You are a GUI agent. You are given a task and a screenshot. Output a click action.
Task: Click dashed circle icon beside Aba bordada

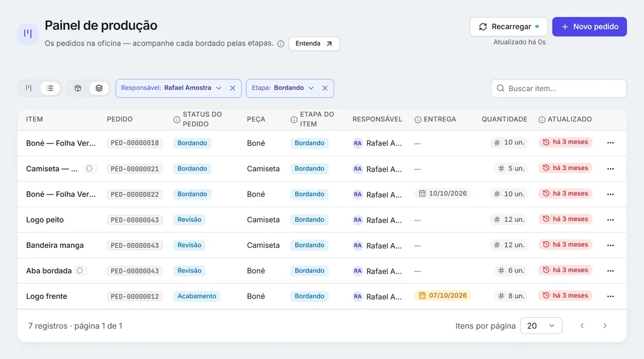[80, 270]
